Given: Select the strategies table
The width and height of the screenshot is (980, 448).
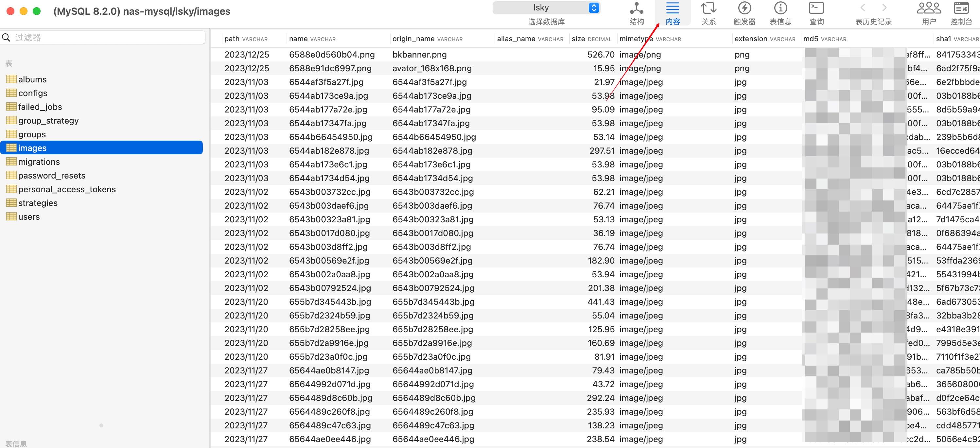Looking at the screenshot, I should click(x=38, y=203).
